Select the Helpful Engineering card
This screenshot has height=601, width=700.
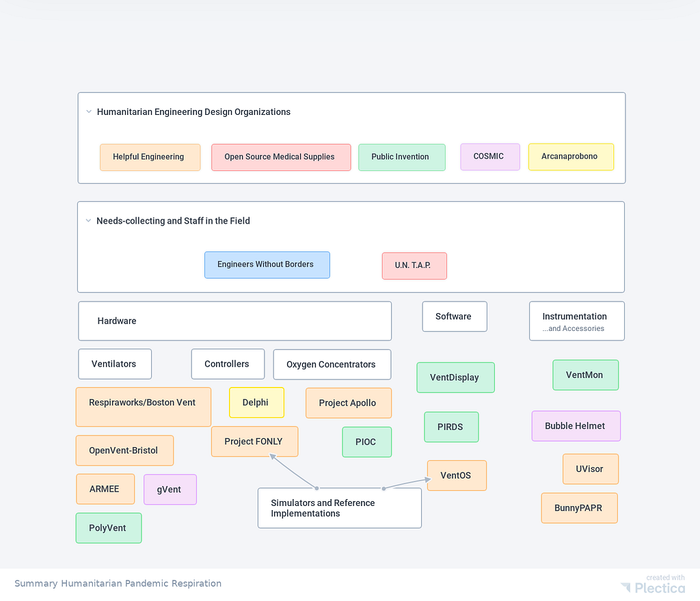[x=150, y=157]
